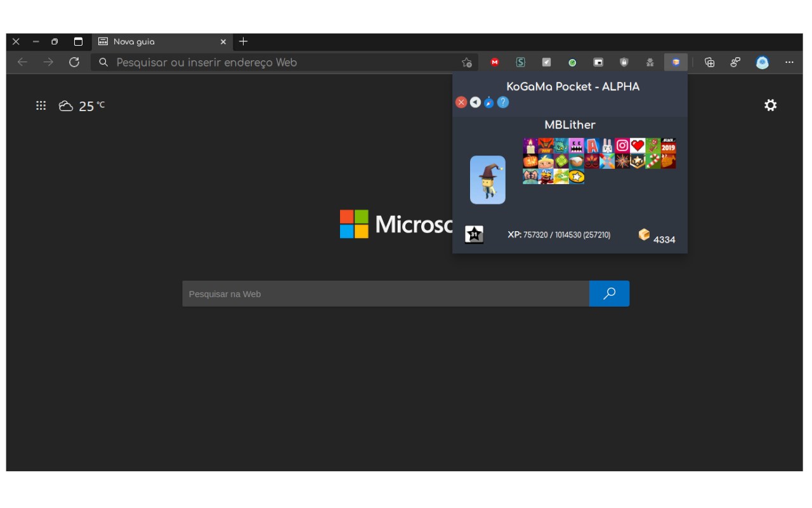
Task: Click the level 31 star badge
Action: tap(474, 234)
